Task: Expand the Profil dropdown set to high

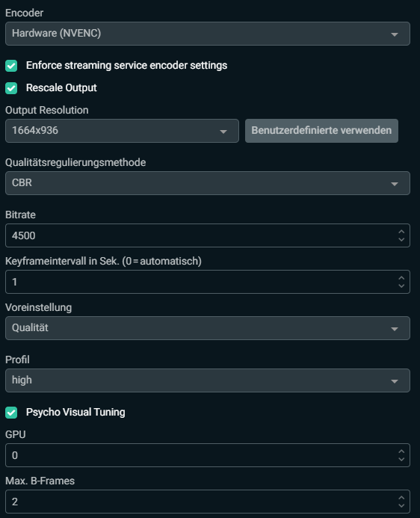Action: point(207,380)
